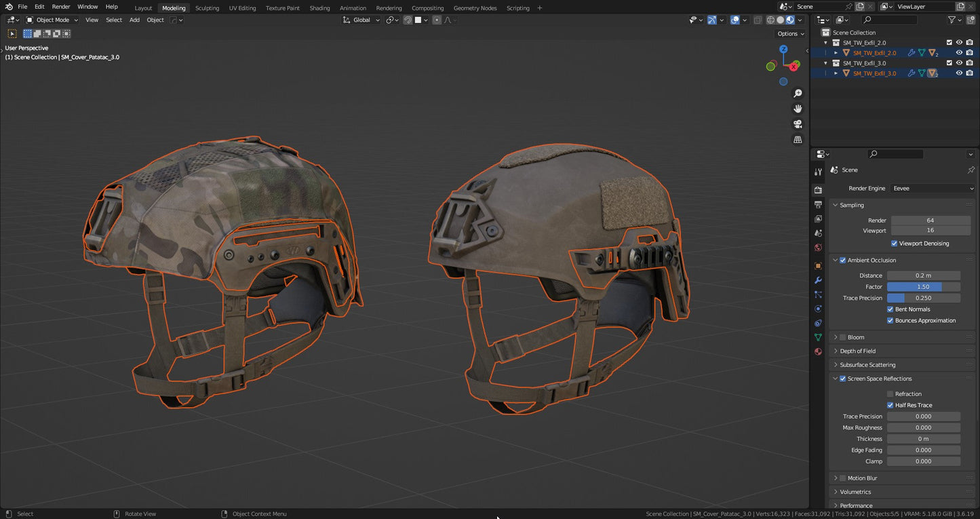Open the Select menu in viewport header
Image resolution: width=980 pixels, height=519 pixels.
tap(113, 20)
